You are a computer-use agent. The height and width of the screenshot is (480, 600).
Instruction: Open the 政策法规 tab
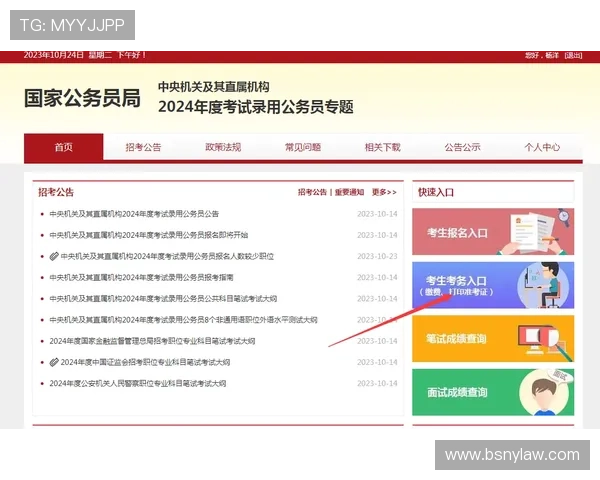point(223,147)
